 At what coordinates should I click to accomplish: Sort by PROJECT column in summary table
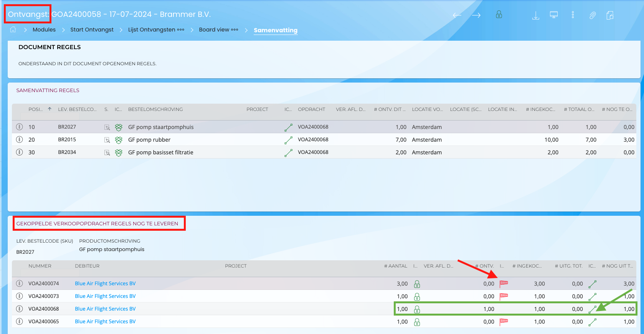pyautogui.click(x=257, y=109)
